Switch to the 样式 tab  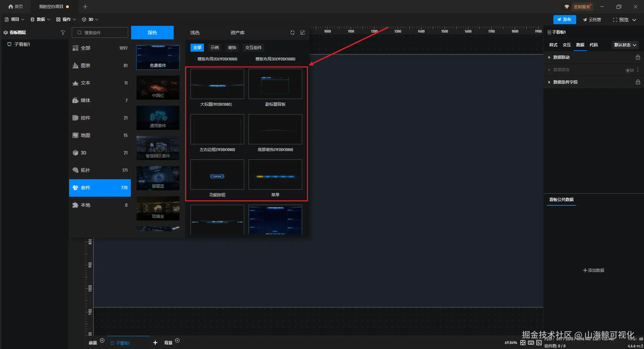(x=553, y=45)
